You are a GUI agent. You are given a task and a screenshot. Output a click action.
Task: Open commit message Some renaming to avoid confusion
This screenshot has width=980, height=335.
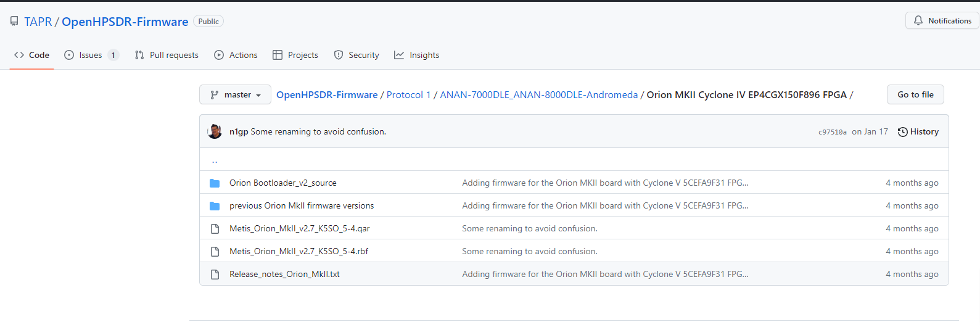(x=318, y=131)
